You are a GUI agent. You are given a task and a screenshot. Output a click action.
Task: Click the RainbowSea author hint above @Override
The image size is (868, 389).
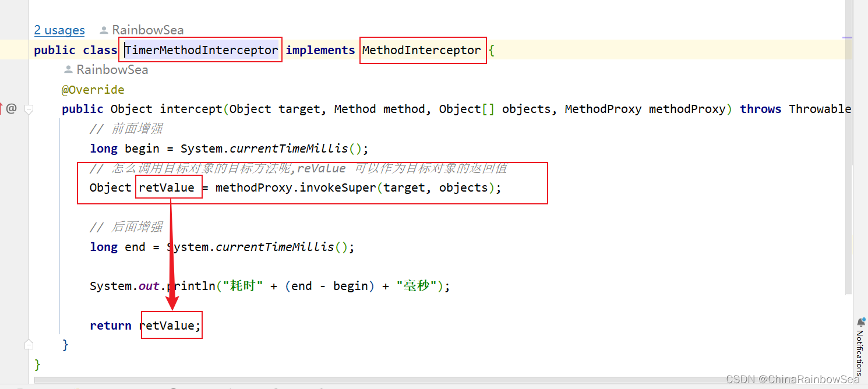pos(106,70)
